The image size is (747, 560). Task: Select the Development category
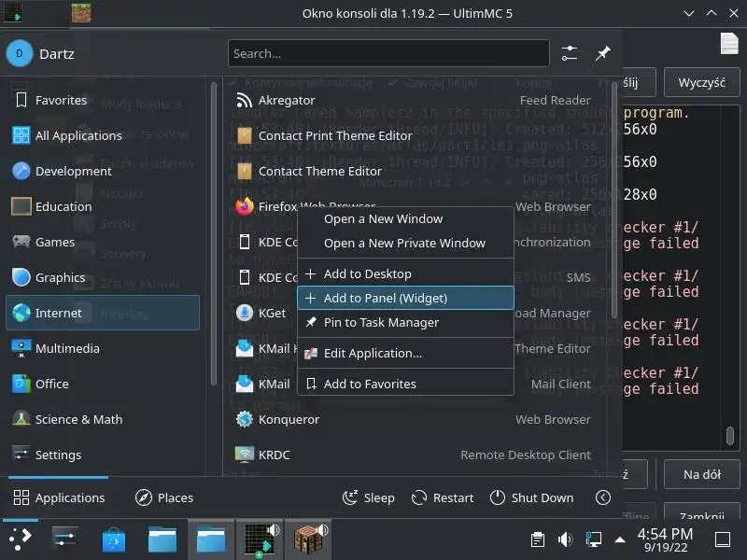(103, 171)
